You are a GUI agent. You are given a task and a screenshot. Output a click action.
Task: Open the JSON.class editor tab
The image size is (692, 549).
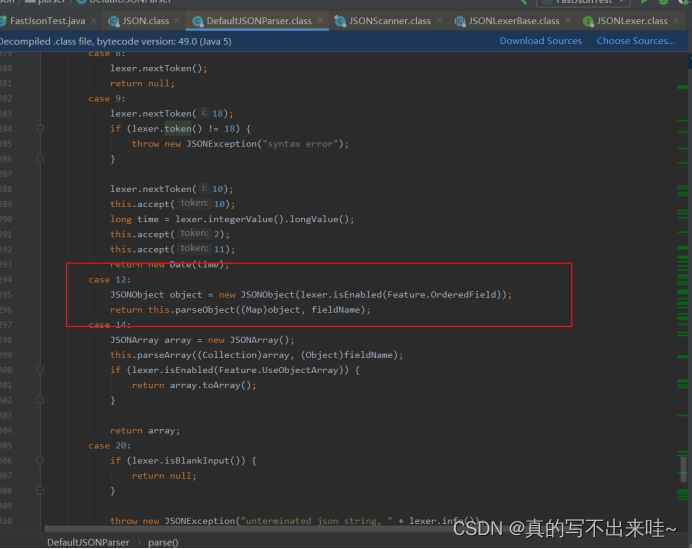tap(145, 21)
